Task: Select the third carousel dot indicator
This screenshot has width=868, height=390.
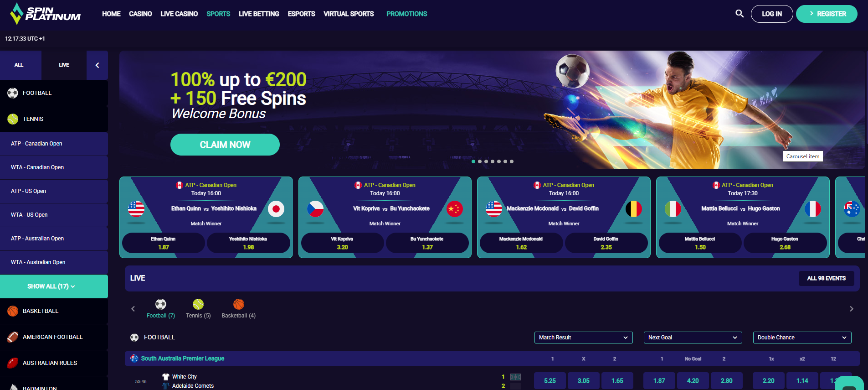Action: 486,161
